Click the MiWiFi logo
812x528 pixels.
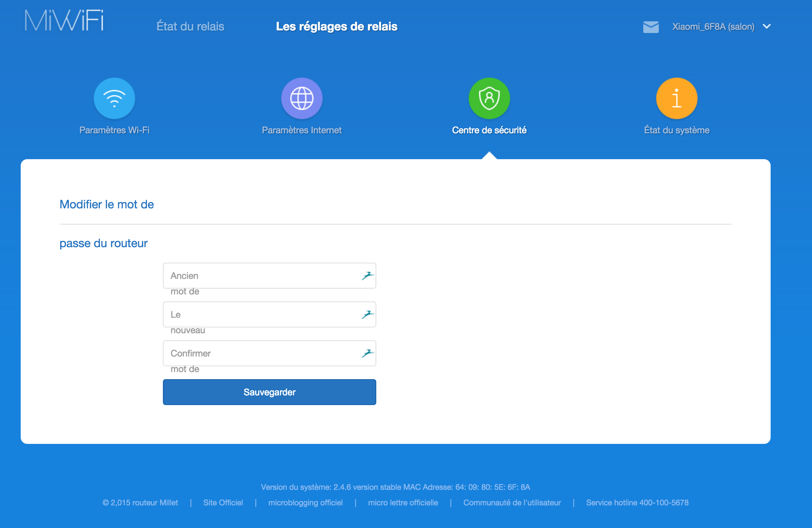(x=64, y=20)
